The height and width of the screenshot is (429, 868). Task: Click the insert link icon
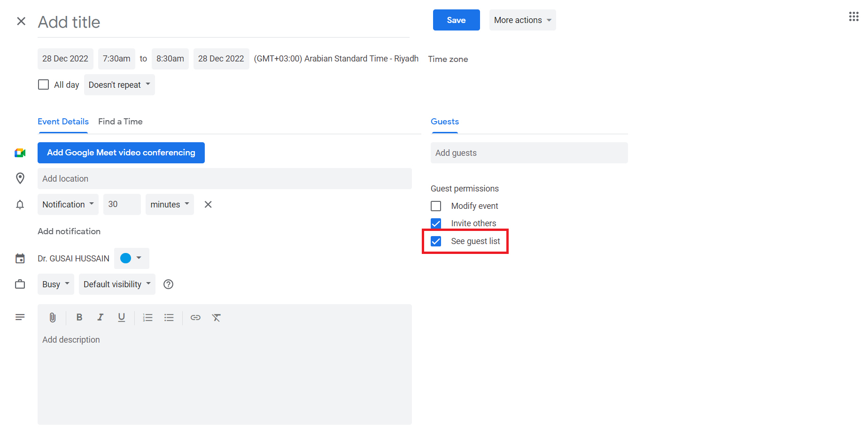pyautogui.click(x=195, y=318)
